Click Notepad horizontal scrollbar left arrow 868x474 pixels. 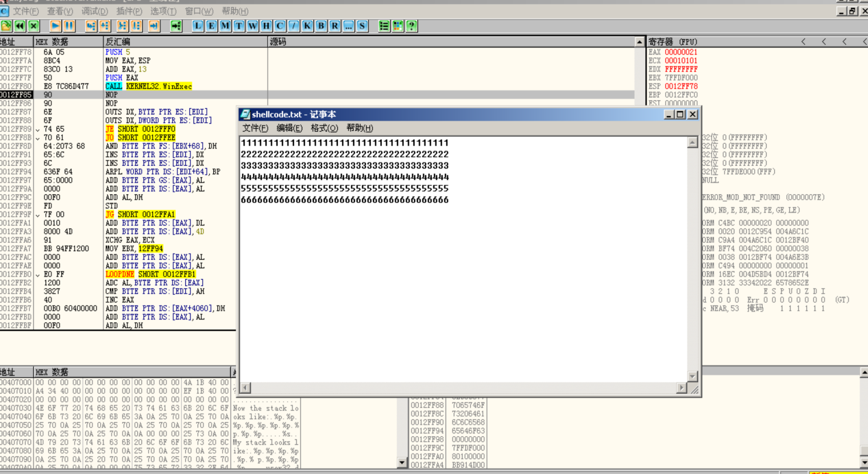(x=245, y=388)
